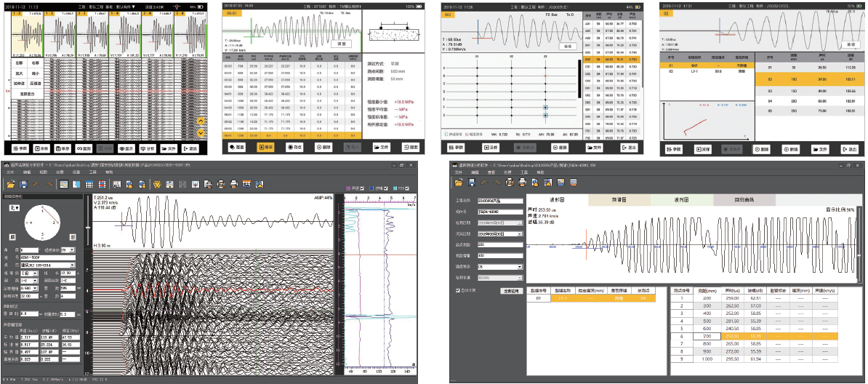The width and height of the screenshot is (868, 384).
Task: Toggle 幅度异常 circle option on JGQ03 grid screen
Action: click(x=468, y=134)
